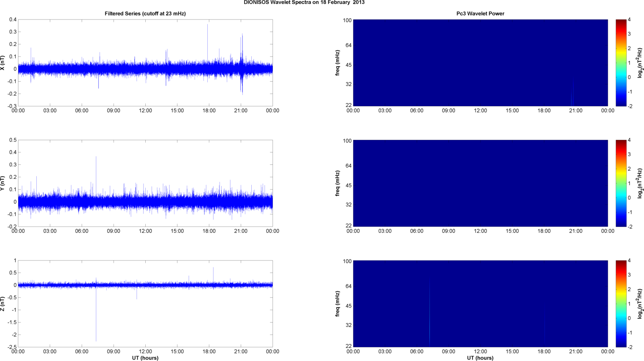Click "UT (hours)" under the bottom spectrogram

[480, 358]
